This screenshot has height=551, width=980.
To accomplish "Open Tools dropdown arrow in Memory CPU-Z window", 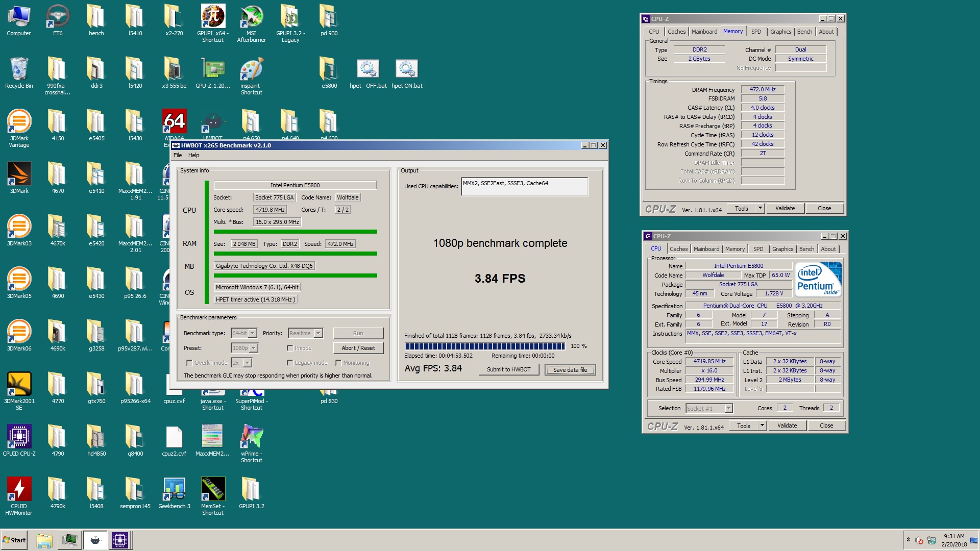I will point(760,208).
